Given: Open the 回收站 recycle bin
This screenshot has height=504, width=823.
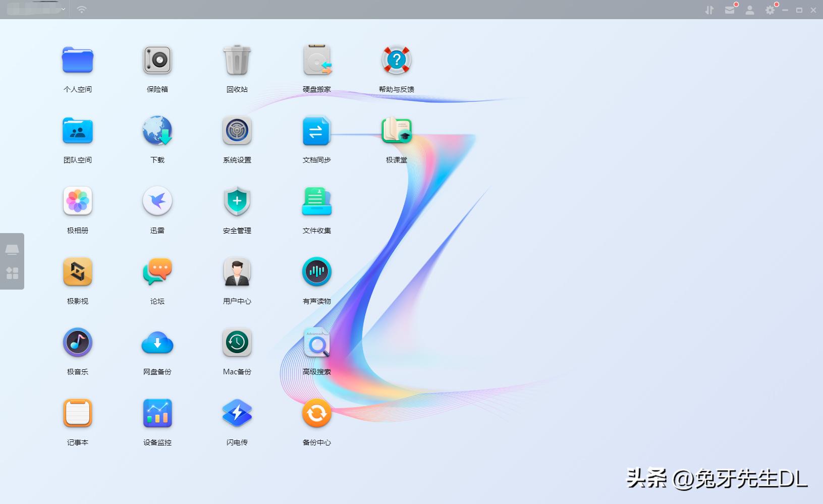Looking at the screenshot, I should click(237, 61).
